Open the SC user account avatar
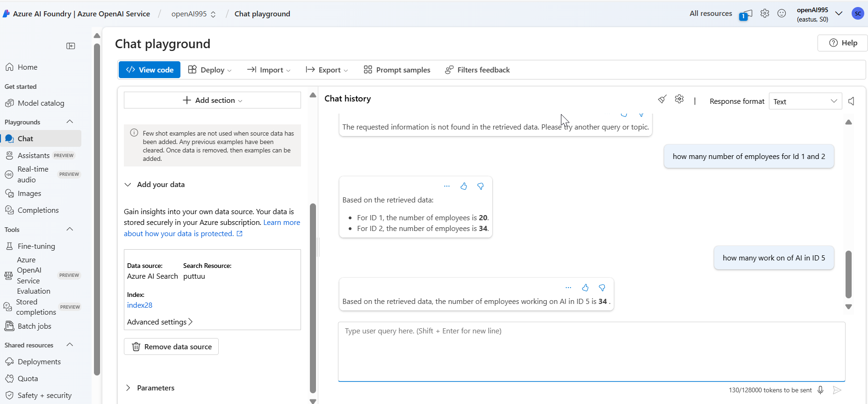The image size is (868, 404). 858,14
